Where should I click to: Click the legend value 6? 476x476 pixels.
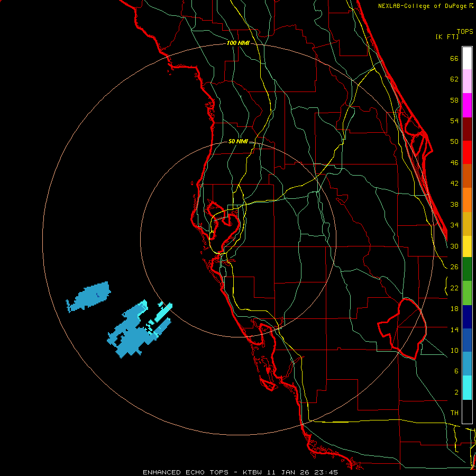point(456,371)
